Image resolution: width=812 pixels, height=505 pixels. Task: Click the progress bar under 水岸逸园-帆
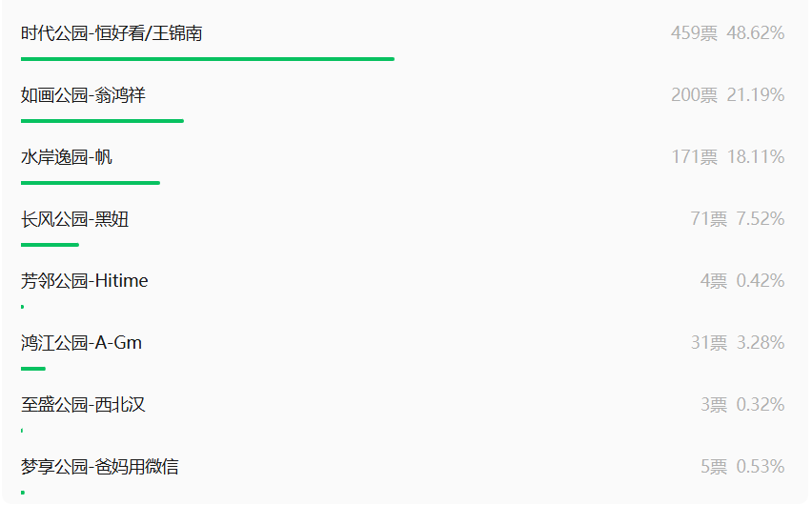tap(91, 183)
